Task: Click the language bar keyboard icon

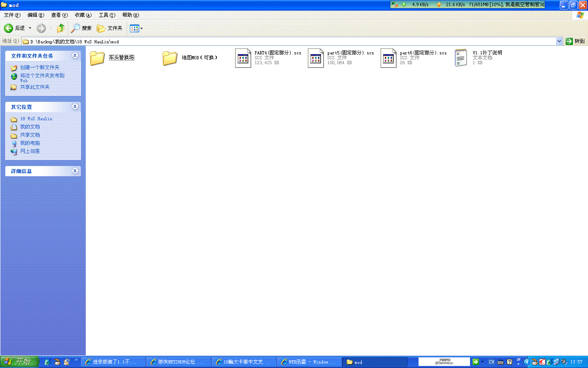Action: [501, 362]
